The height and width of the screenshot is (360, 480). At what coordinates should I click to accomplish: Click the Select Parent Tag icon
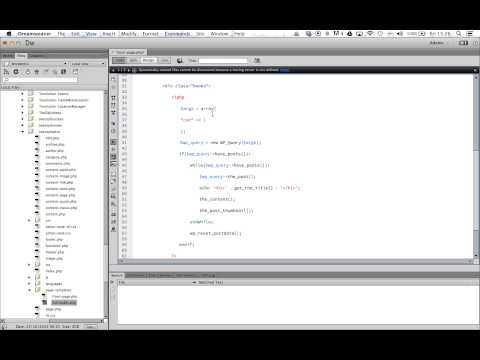click(114, 124)
